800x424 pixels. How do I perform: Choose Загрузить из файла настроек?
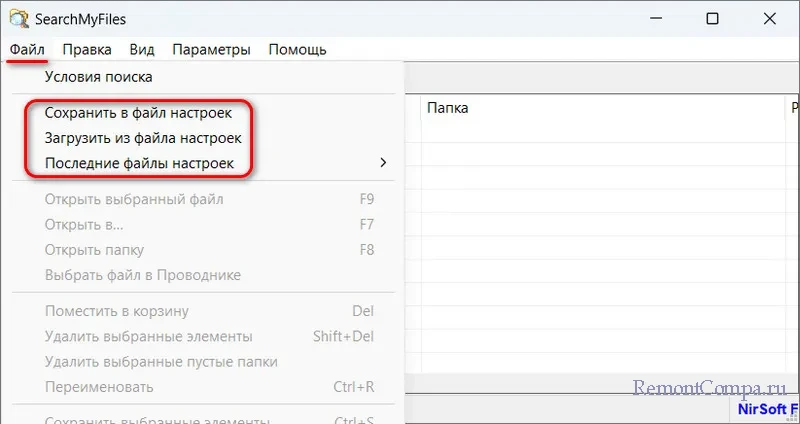(x=142, y=138)
